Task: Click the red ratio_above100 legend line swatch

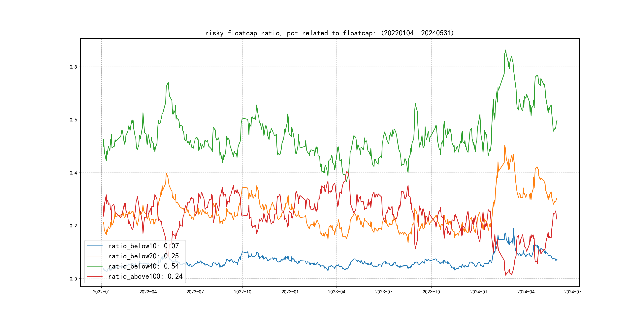Action: point(94,276)
